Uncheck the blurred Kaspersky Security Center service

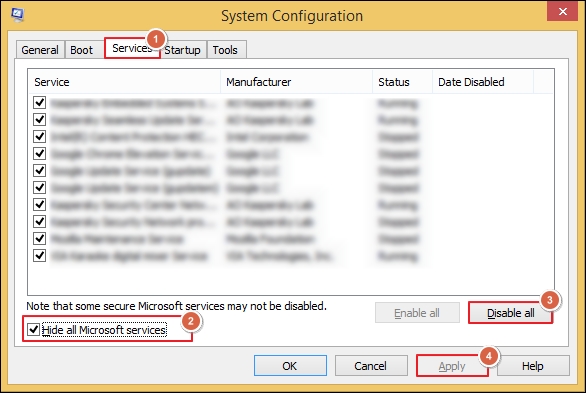40,204
